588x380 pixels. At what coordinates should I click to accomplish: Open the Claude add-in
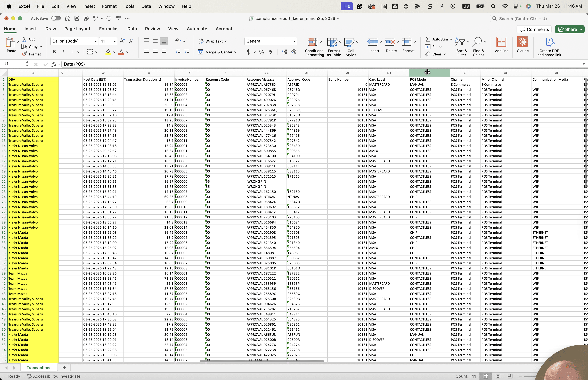(523, 45)
